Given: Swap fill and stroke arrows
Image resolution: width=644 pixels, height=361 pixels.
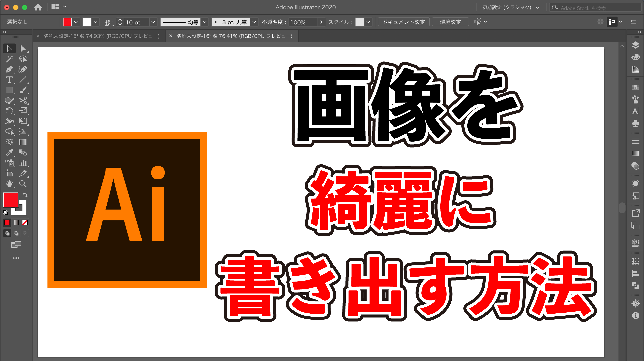Looking at the screenshot, I should pos(25,195).
